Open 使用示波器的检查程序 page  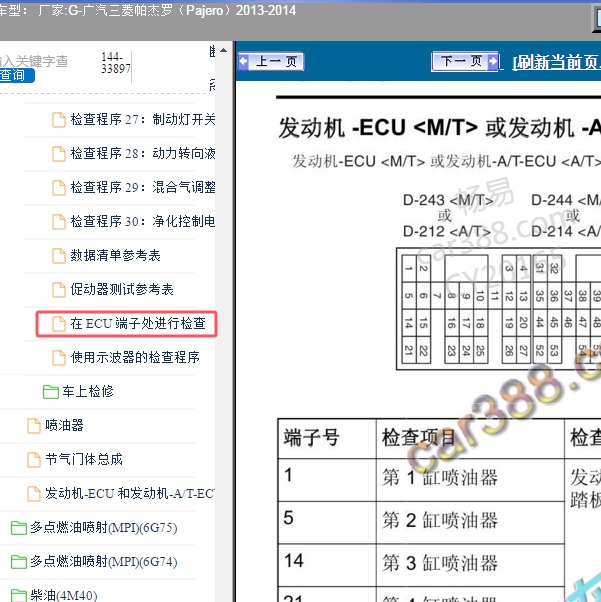(135, 357)
